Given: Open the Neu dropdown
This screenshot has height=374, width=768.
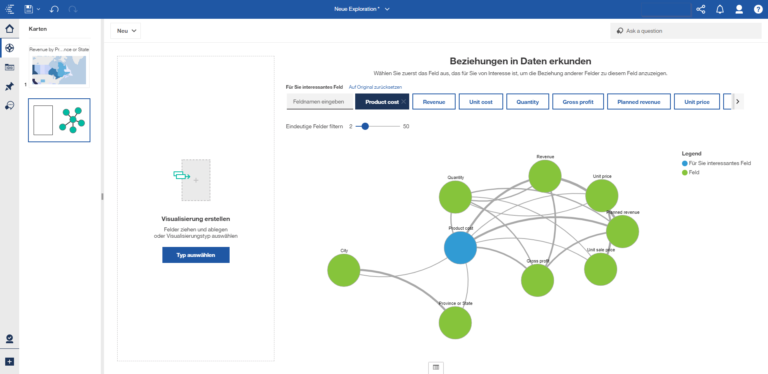Looking at the screenshot, I should click(125, 31).
